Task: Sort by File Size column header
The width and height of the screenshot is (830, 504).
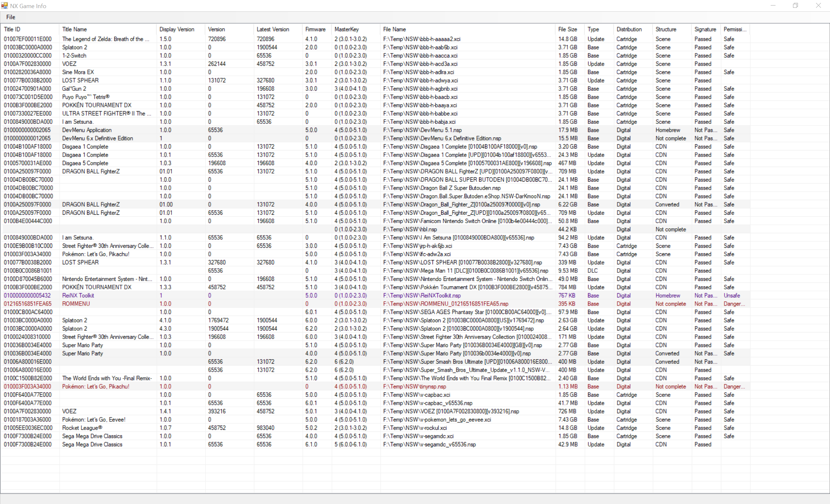Action: 567,29
